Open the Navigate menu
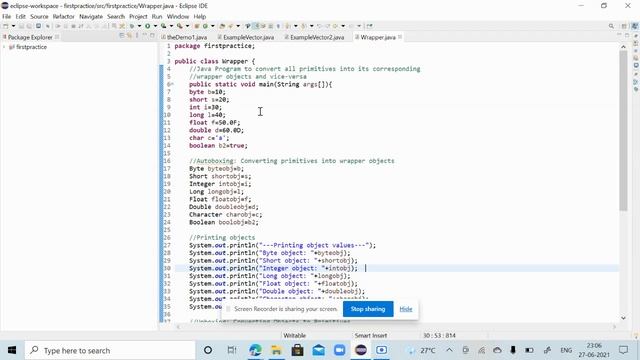The width and height of the screenshot is (640, 360). pos(91,16)
